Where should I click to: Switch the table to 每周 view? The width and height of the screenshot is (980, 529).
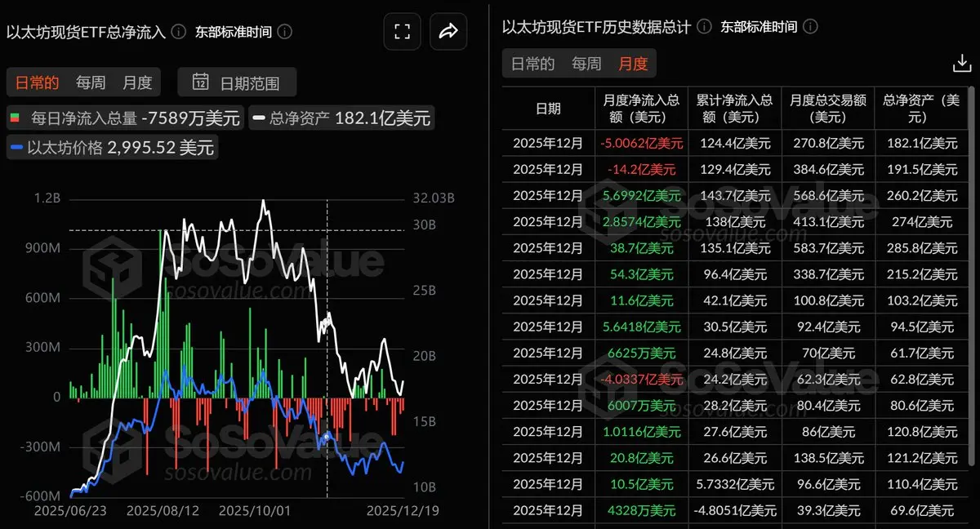click(586, 64)
